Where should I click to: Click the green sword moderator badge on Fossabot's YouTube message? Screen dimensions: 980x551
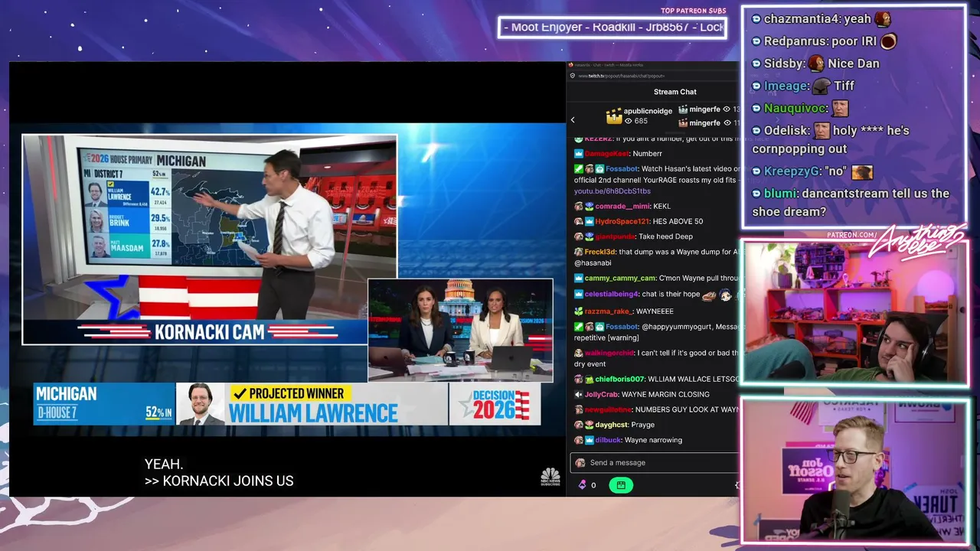click(x=579, y=169)
